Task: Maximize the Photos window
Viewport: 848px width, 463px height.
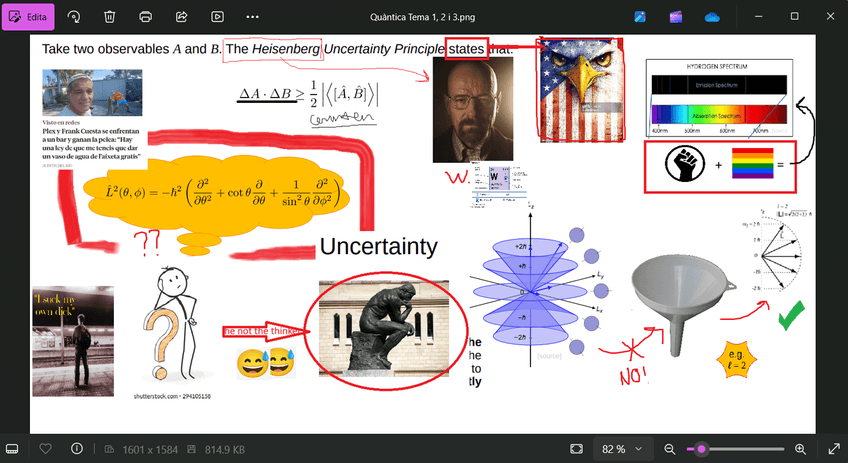Action: 794,17
